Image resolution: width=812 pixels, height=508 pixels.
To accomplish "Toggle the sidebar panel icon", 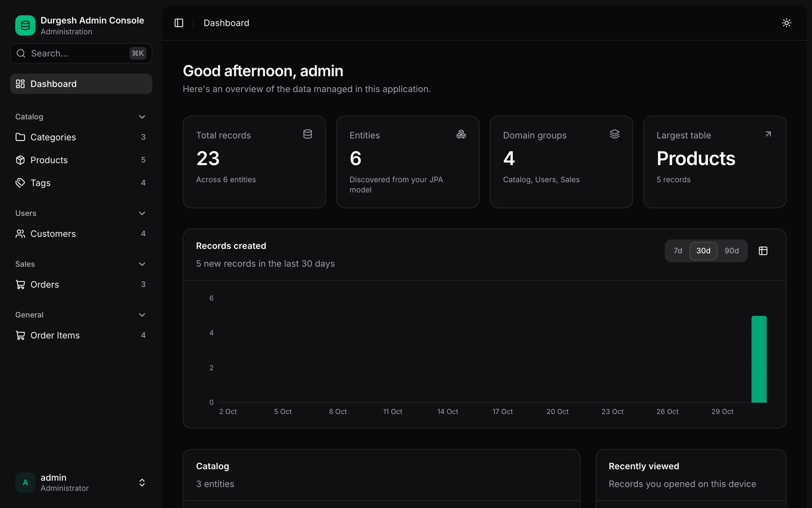I will (179, 23).
